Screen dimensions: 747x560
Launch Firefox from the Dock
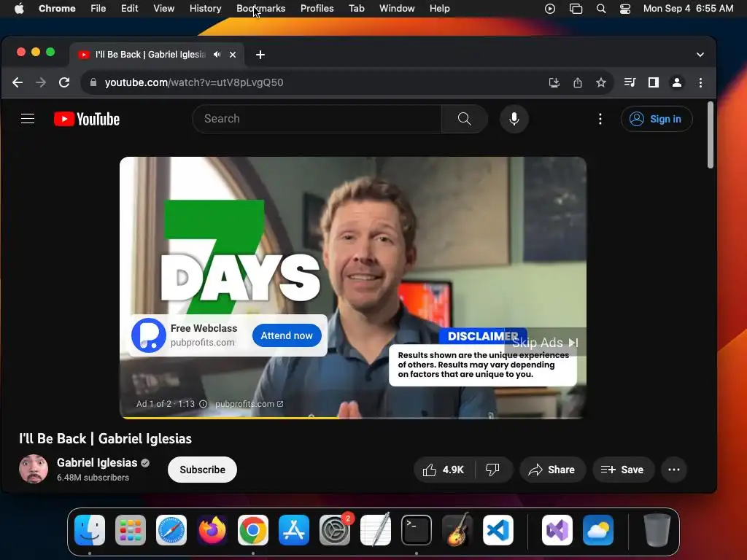[212, 530]
